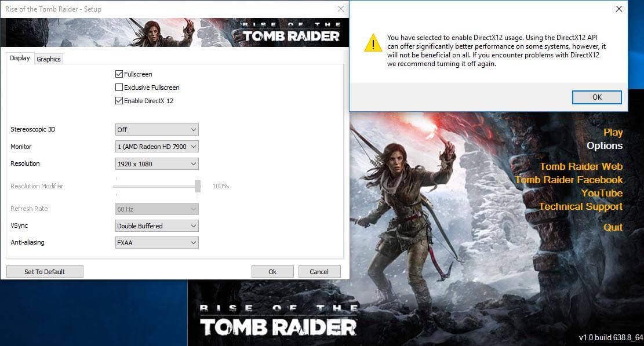Open the Monitor dropdown
Viewport: 644px width, 346px height.
point(157,147)
